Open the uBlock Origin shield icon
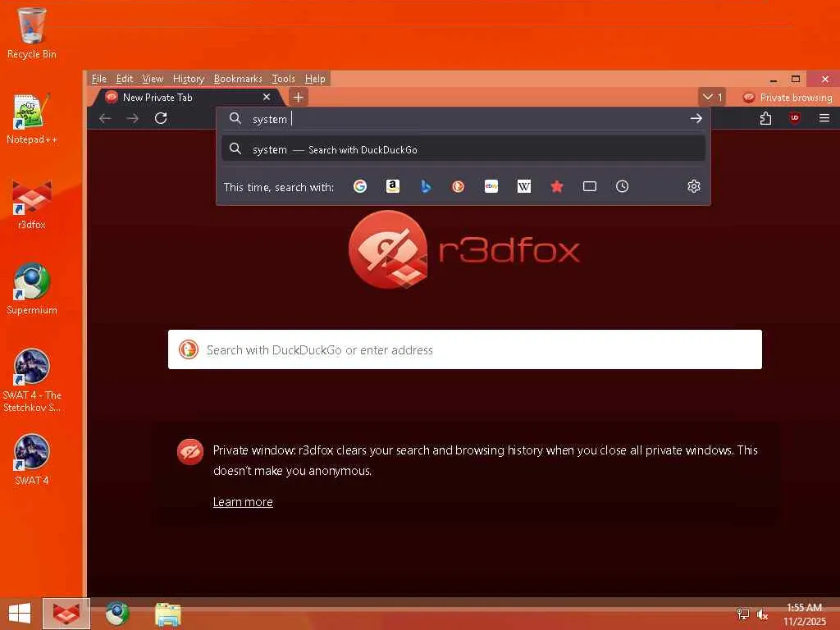 point(795,118)
